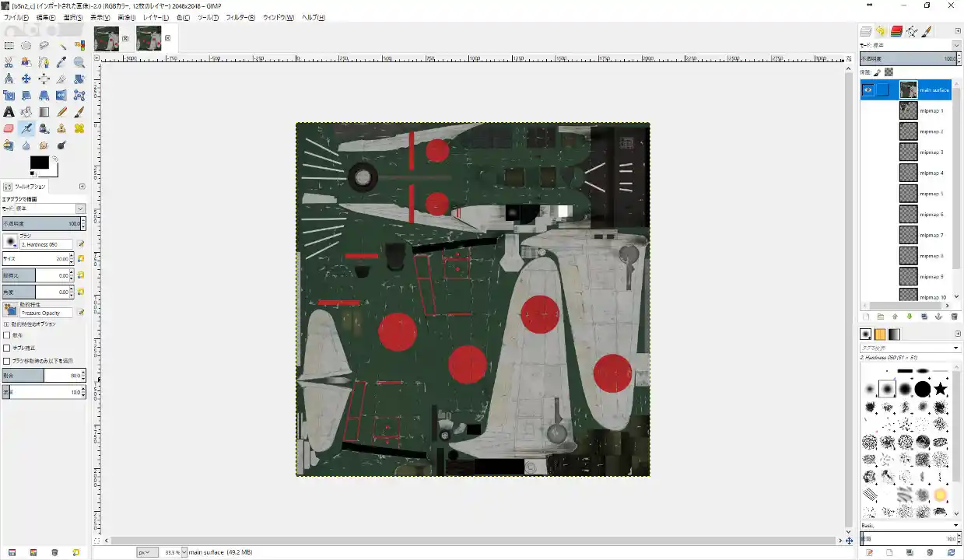Choose the Move tool
Screen dimensions: 964x560
26,79
